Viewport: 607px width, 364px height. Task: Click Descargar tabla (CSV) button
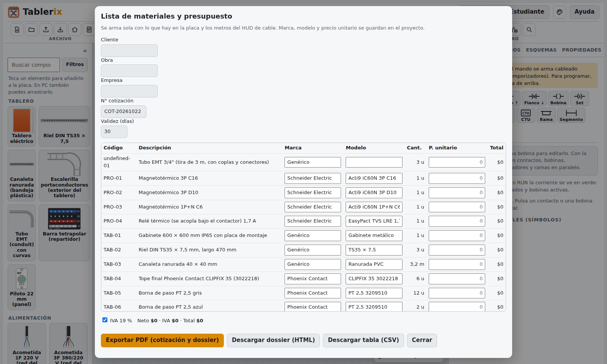pyautogui.click(x=363, y=340)
